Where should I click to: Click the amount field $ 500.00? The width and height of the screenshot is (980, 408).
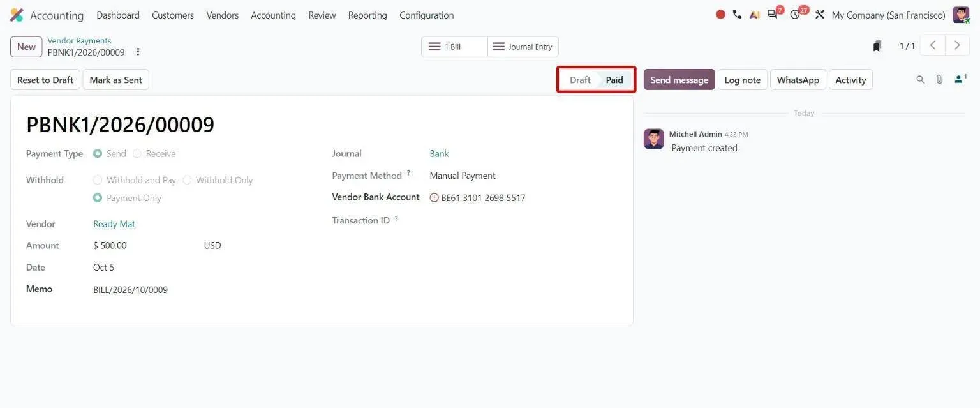point(110,246)
